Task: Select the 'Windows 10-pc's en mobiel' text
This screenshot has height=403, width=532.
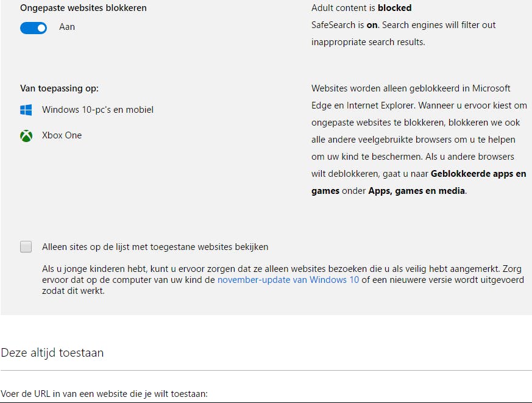Action: click(98, 110)
